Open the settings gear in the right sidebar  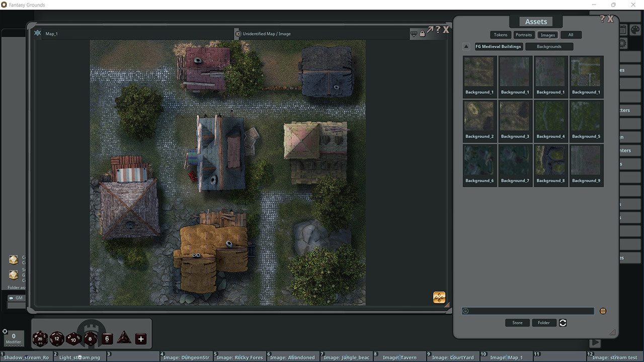622,43
